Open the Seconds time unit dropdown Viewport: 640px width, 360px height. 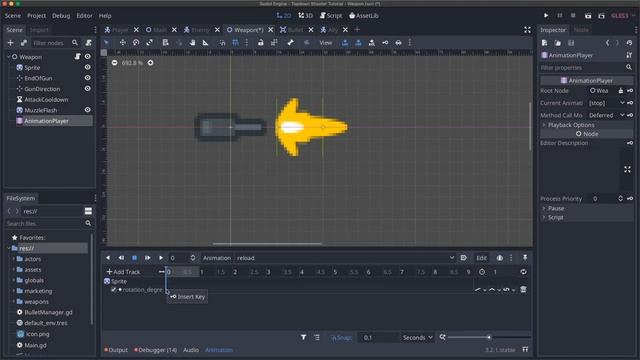(x=417, y=338)
